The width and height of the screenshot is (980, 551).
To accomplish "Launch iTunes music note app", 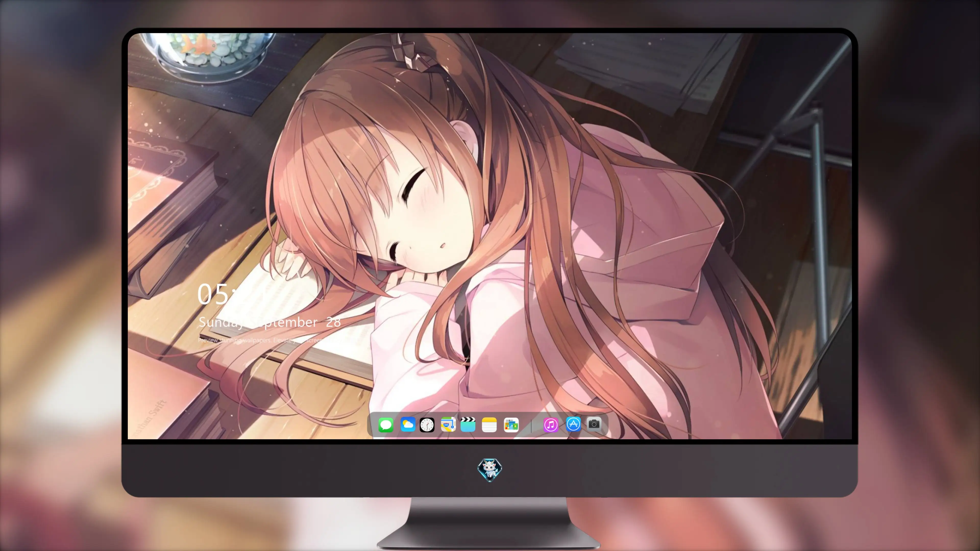I will (550, 425).
